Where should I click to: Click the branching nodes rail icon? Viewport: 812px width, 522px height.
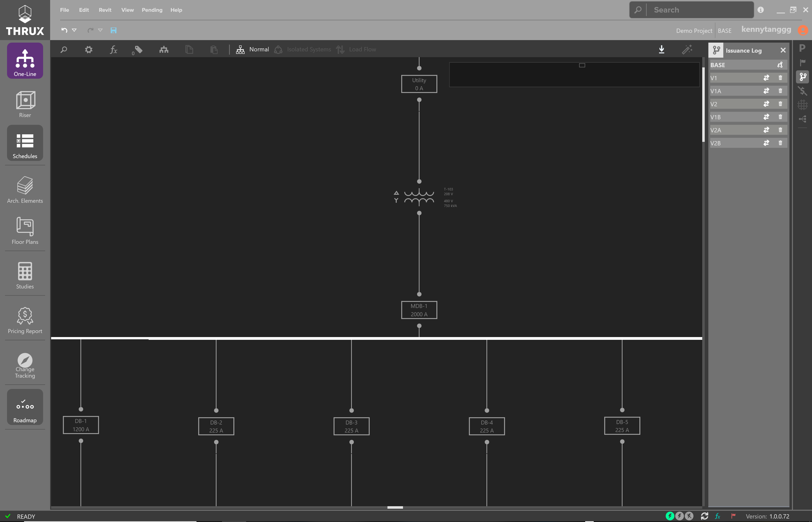[802, 119]
